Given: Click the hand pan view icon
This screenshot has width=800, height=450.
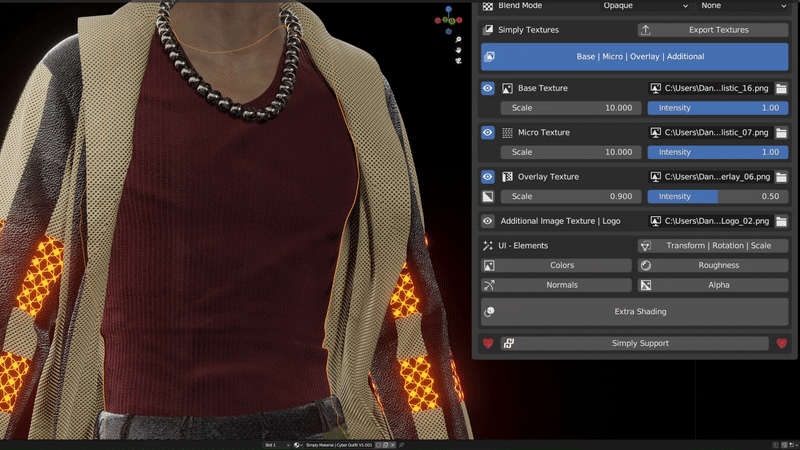Looking at the screenshot, I should (458, 49).
